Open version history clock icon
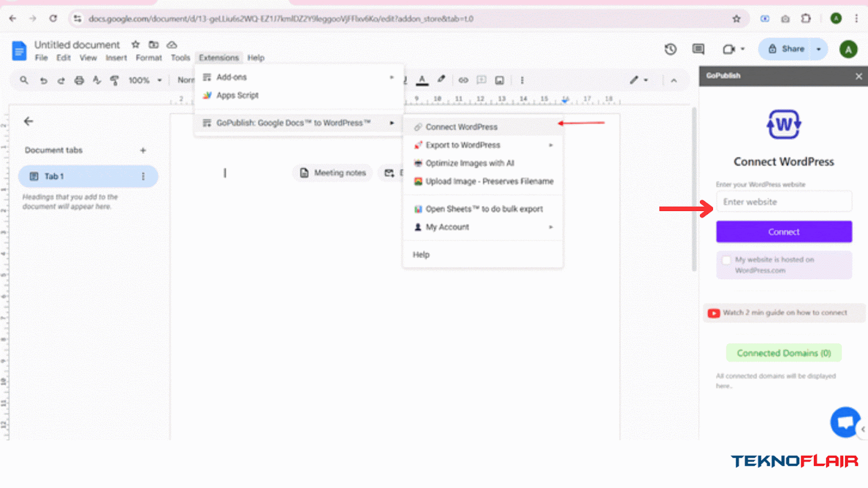Screen dimensions: 868x488 (671, 49)
